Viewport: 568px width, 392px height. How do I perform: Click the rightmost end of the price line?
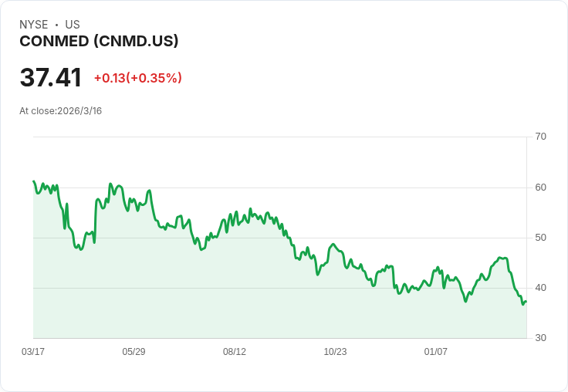[x=526, y=302]
